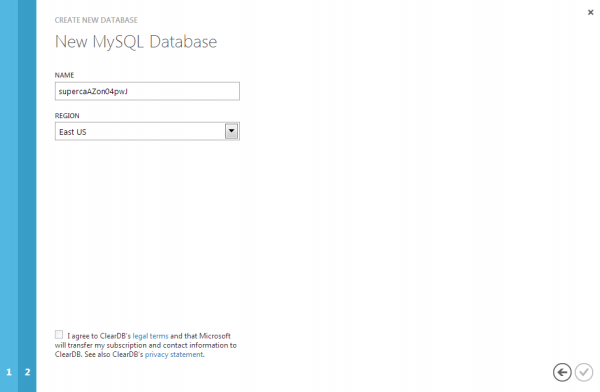Viewport: 600px width, 392px height.
Task: Open ClearDB's legal terms link
Action: [x=150, y=336]
